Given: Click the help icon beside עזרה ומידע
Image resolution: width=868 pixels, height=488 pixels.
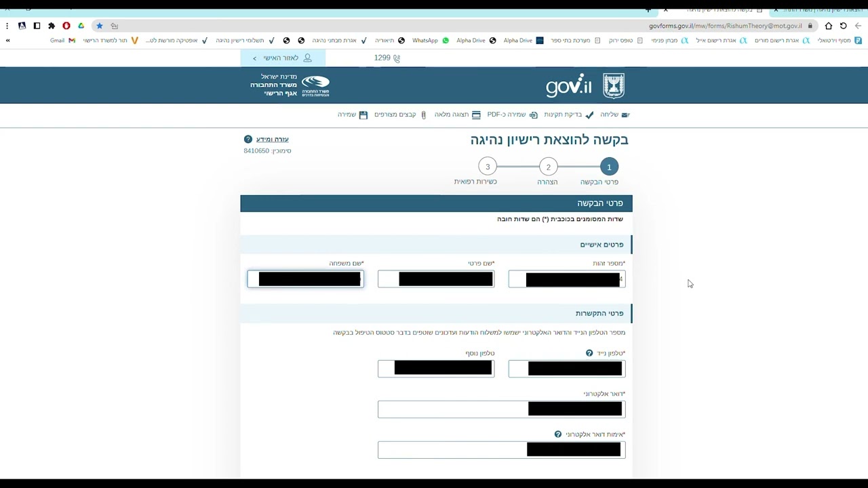Looking at the screenshot, I should click(248, 139).
